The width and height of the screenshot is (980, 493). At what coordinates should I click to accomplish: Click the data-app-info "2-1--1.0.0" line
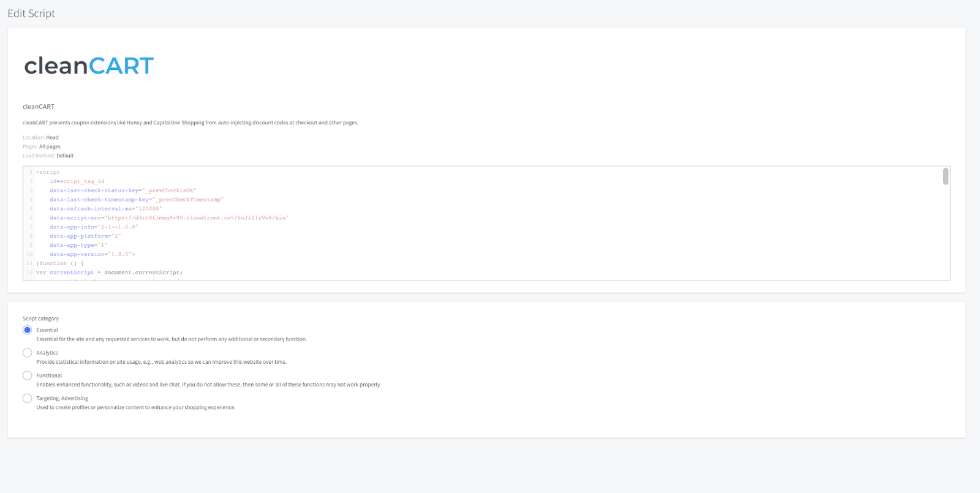94,227
